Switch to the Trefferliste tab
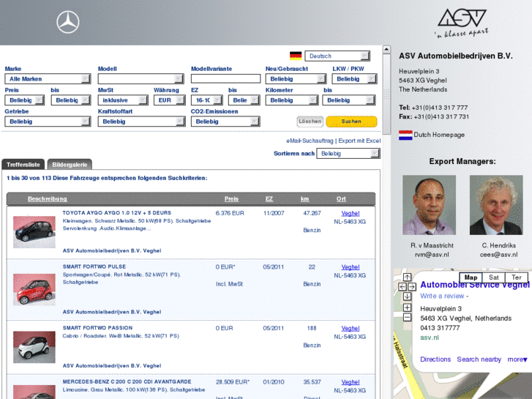This screenshot has width=532, height=399. point(23,165)
